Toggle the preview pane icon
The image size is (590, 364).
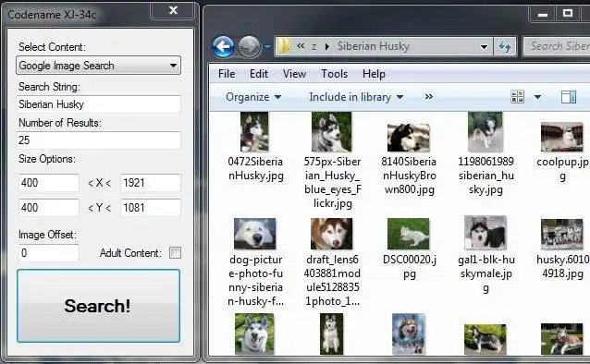[569, 97]
